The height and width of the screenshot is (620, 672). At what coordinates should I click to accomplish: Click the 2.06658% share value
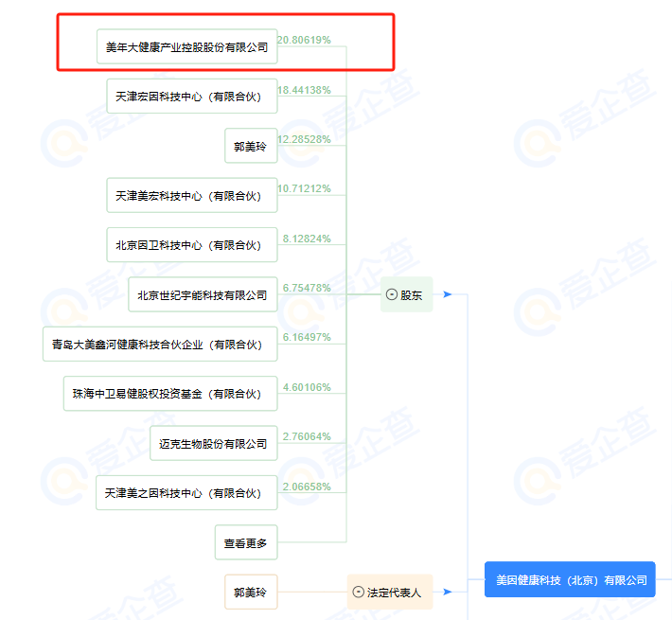tap(307, 487)
